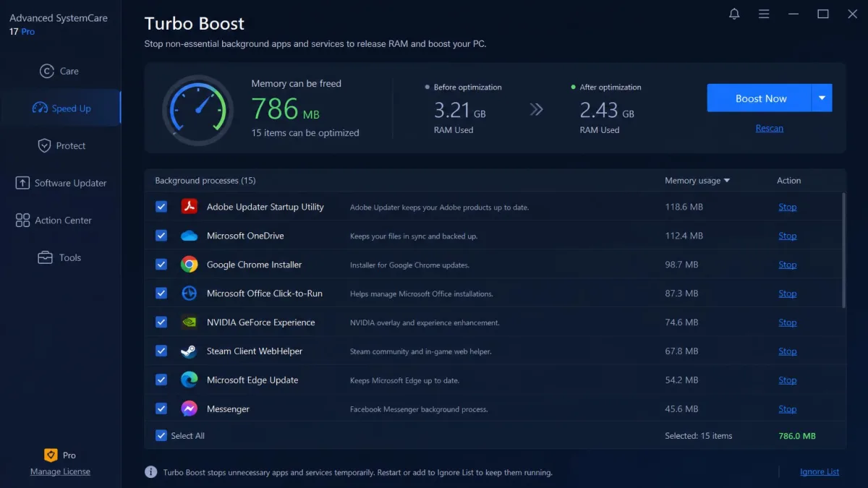Sort by Memory usage column arrow
The height and width of the screenshot is (488, 868).
click(x=727, y=181)
